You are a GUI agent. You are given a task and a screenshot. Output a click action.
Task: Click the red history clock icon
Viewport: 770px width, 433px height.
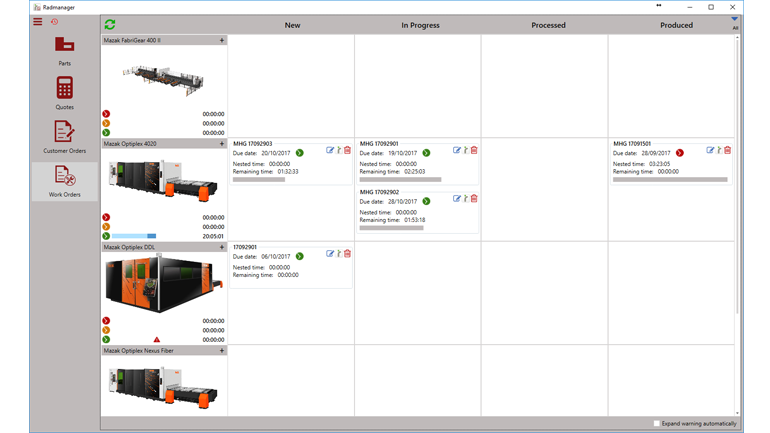(x=55, y=22)
